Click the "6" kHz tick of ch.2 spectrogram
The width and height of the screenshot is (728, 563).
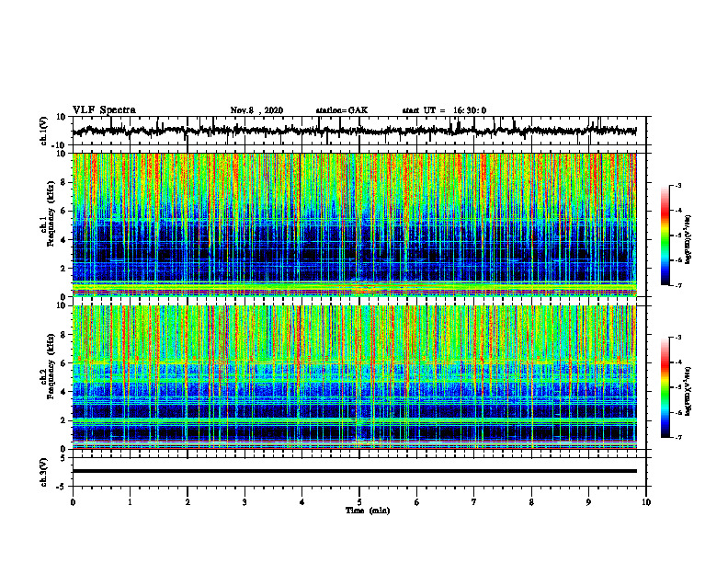[x=64, y=363]
